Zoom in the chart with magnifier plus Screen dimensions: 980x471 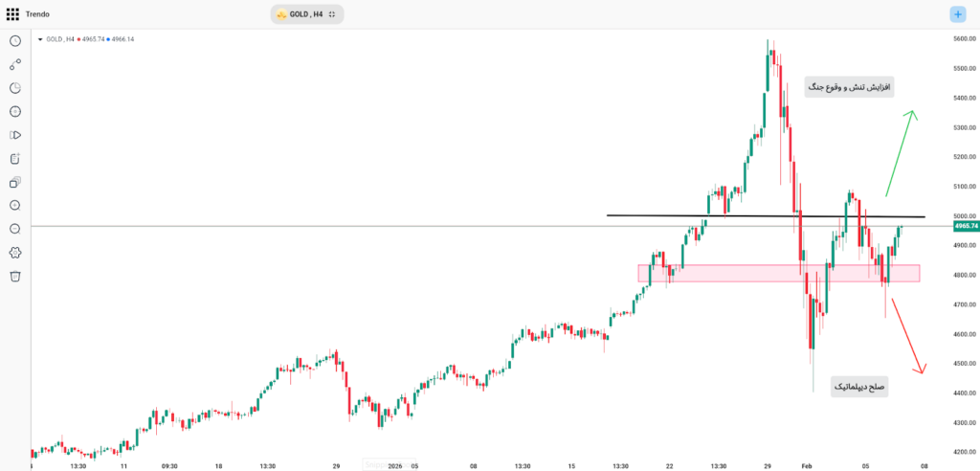tap(15, 206)
